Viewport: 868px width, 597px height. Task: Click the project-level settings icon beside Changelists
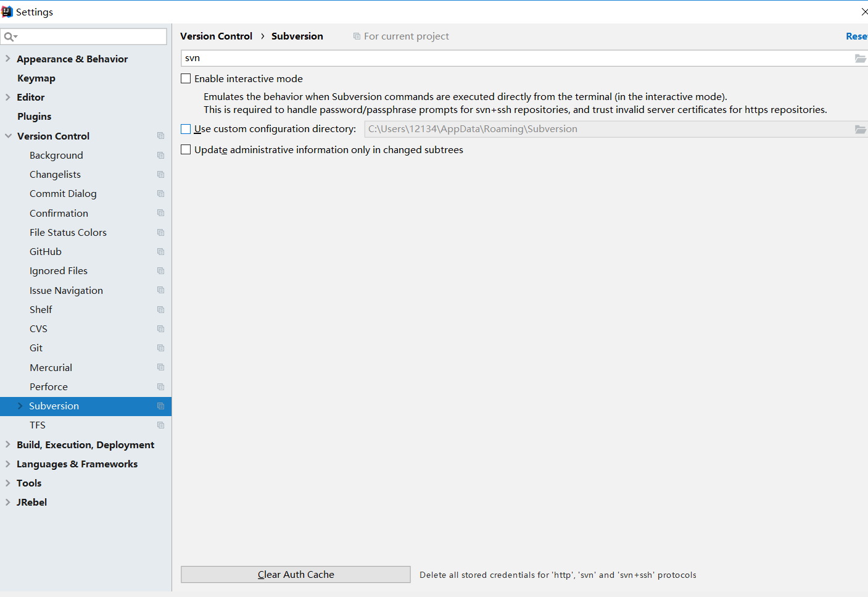[x=161, y=174]
